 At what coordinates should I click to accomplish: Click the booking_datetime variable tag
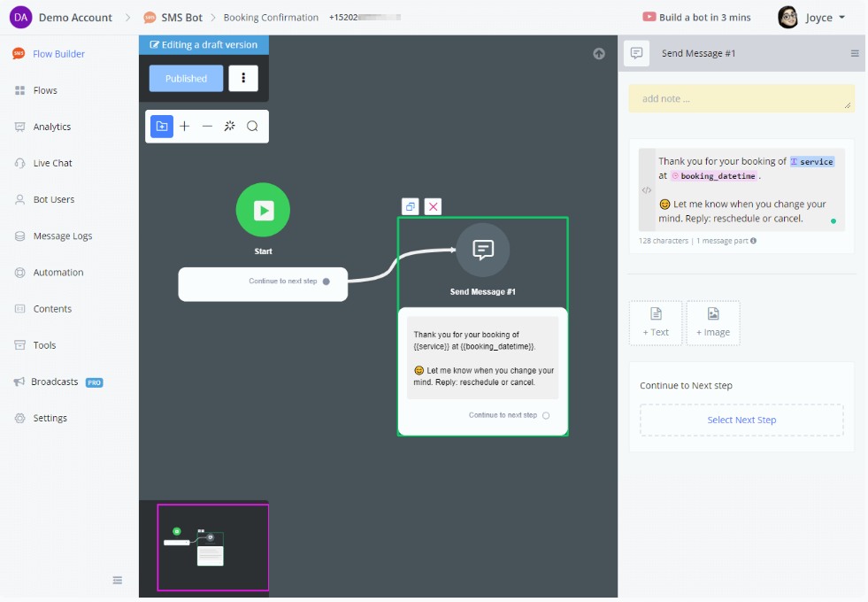[713, 176]
